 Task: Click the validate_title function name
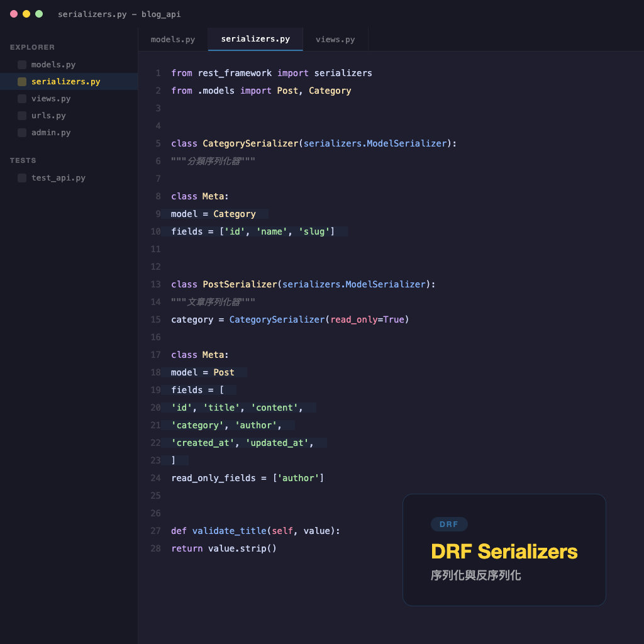[x=229, y=531]
